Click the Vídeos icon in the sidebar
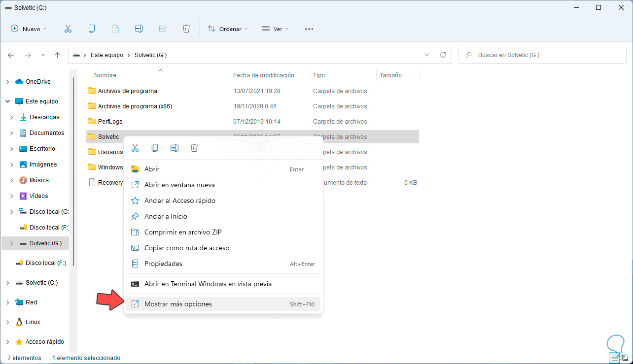 point(23,196)
